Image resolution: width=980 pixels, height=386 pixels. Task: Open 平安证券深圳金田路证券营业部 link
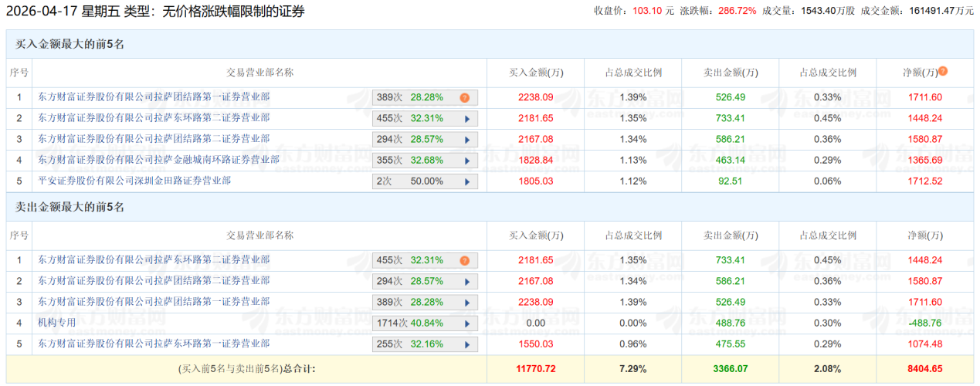pos(134,181)
